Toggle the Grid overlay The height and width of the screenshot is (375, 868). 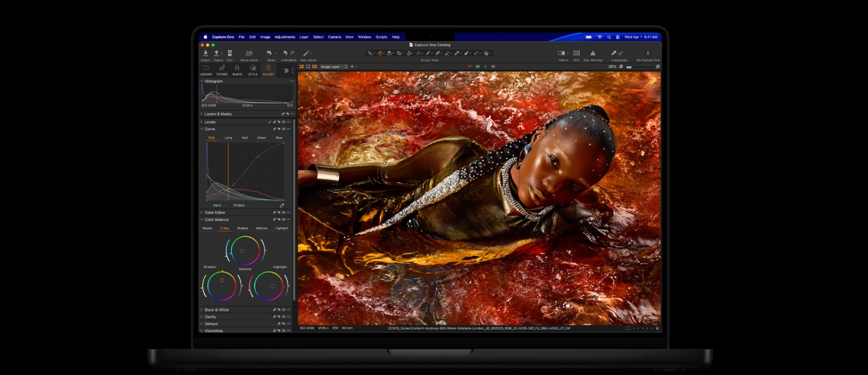point(576,54)
